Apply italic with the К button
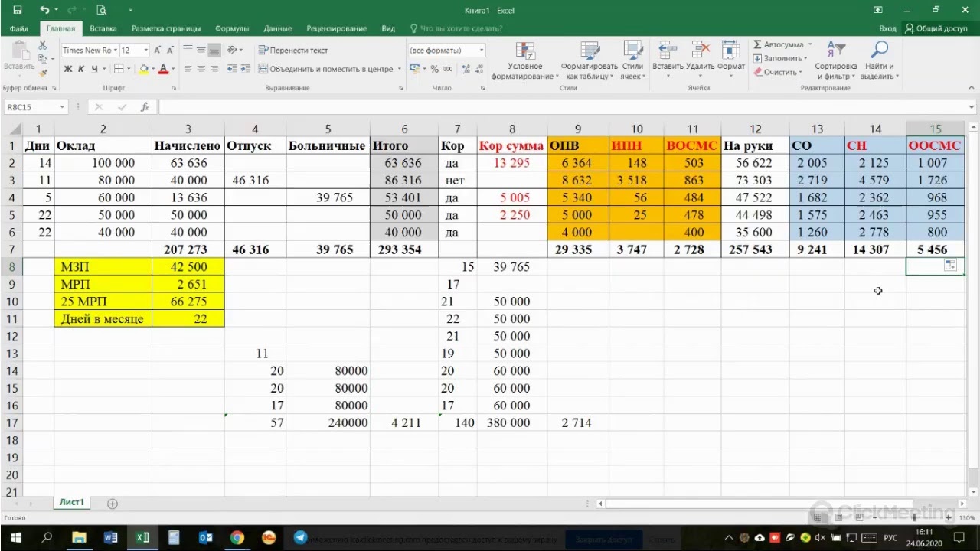980x551 pixels. click(81, 69)
